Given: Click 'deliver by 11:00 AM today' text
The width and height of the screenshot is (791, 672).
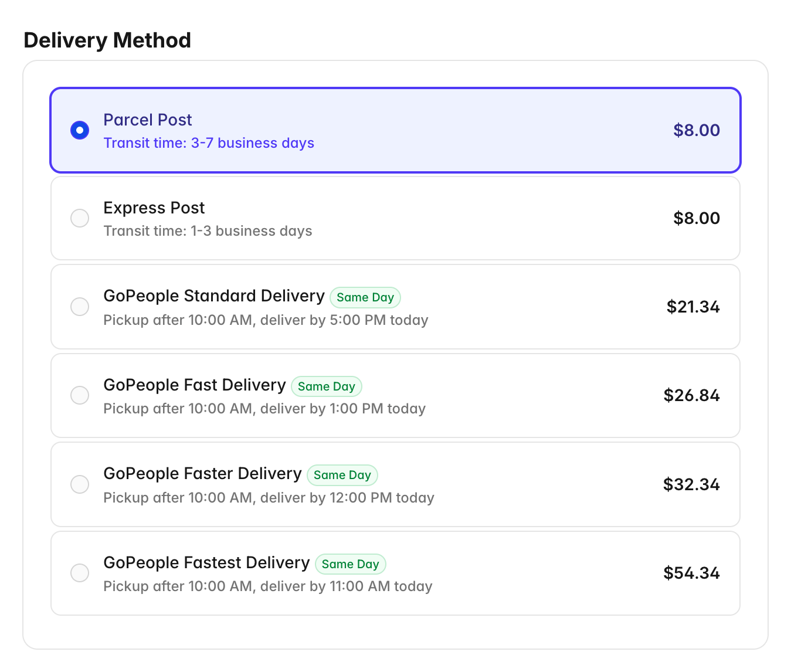Looking at the screenshot, I should coord(346,586).
